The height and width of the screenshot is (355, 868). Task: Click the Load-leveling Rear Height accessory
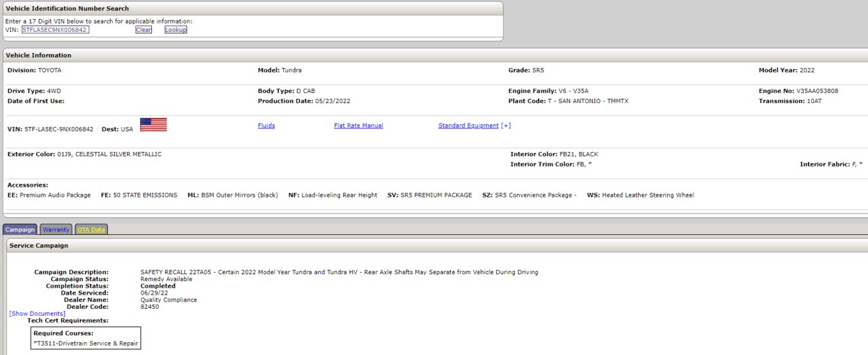(333, 195)
